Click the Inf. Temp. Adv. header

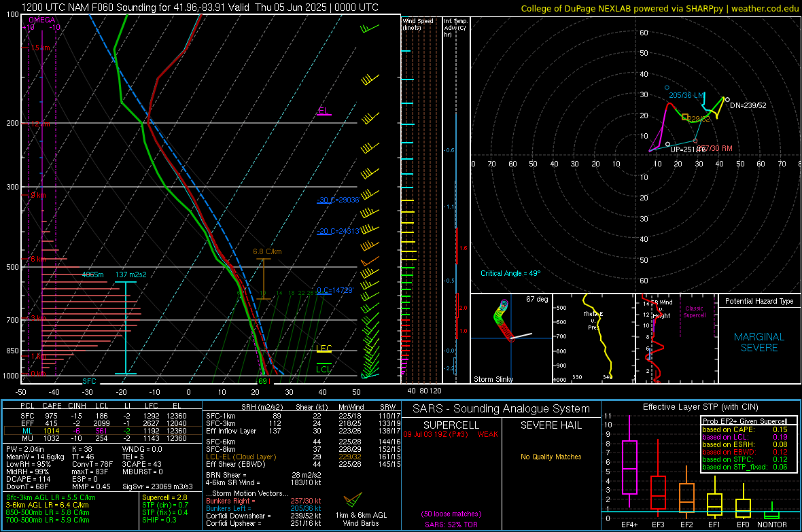(x=455, y=28)
